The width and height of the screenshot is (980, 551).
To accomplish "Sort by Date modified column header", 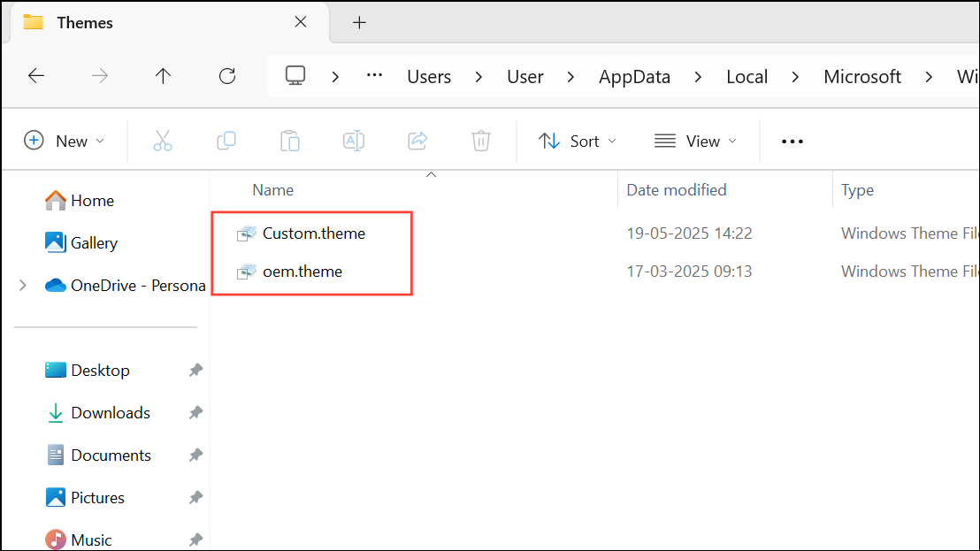I will tap(677, 190).
